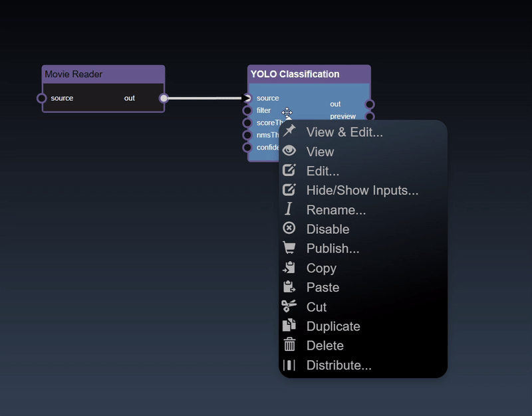Screen dimensions: 532x416
Task: Click the Duplicate pages icon
Action: 289,326
